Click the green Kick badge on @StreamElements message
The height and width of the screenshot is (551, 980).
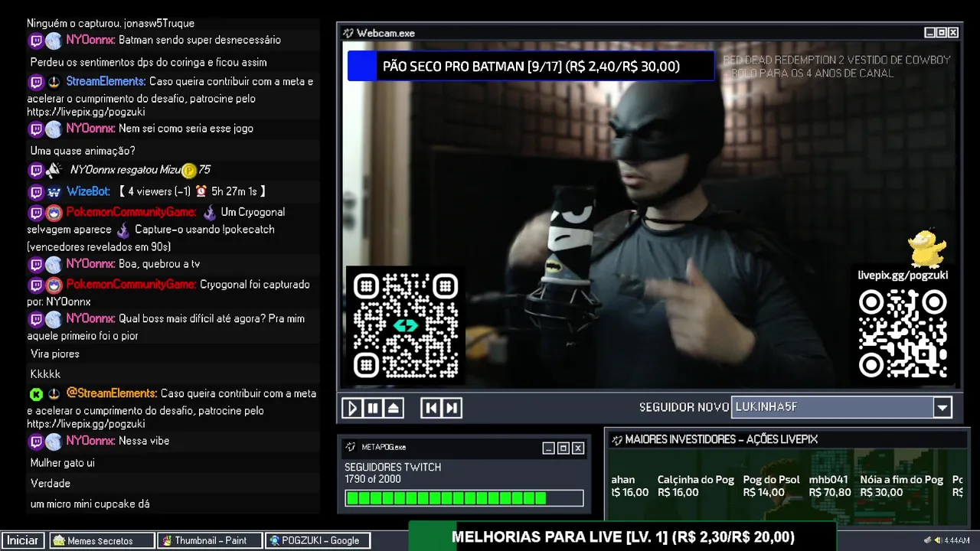[x=36, y=394]
